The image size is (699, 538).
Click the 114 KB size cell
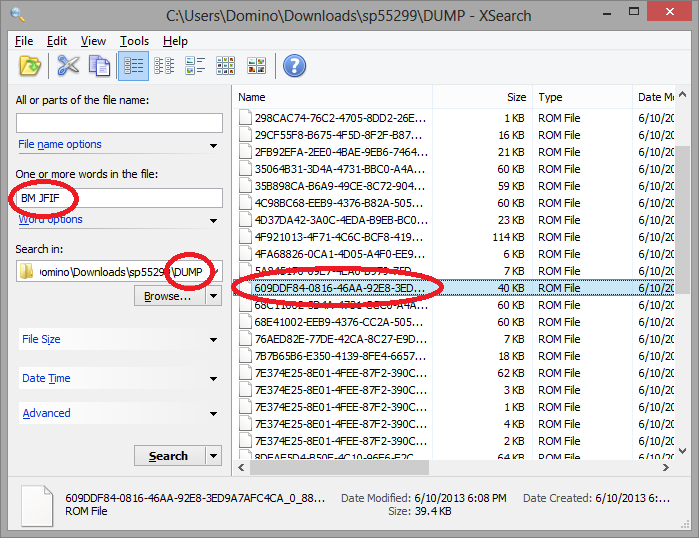coord(508,237)
